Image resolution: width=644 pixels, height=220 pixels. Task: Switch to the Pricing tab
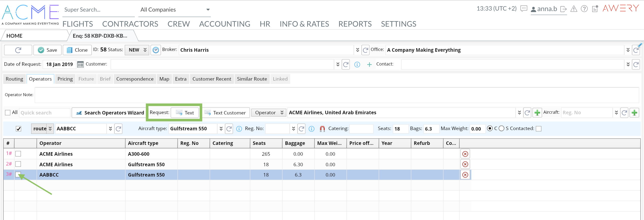65,79
